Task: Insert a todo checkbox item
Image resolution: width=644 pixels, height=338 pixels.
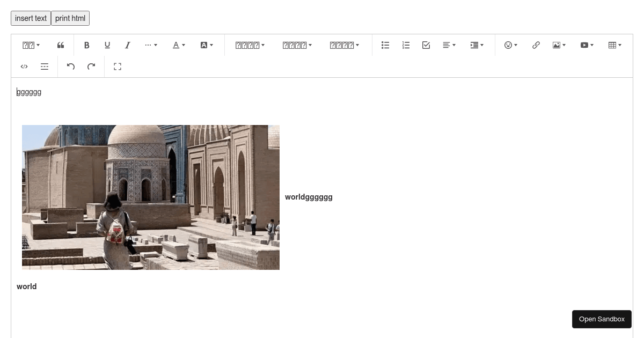Action: click(426, 45)
